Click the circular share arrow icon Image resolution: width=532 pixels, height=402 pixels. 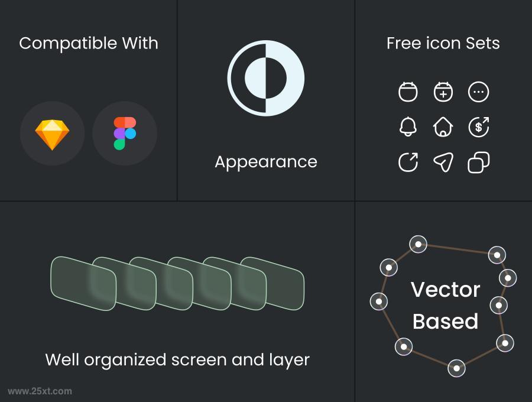click(408, 162)
